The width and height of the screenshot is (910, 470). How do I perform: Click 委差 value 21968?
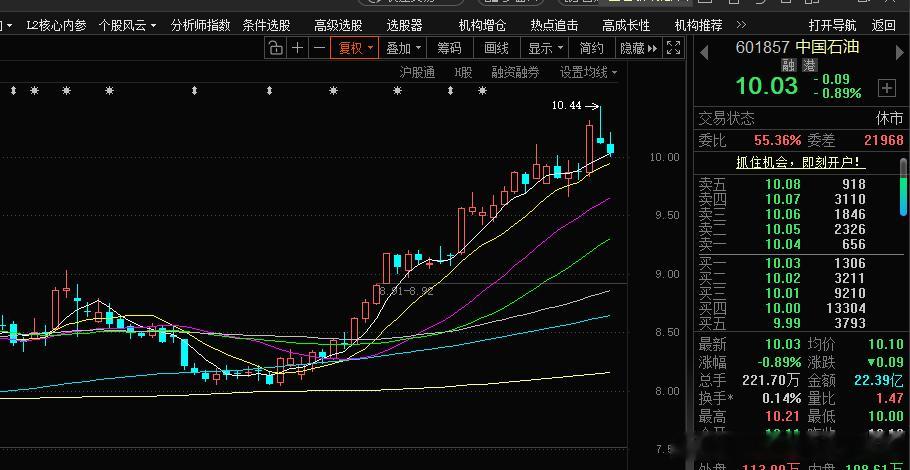click(884, 140)
